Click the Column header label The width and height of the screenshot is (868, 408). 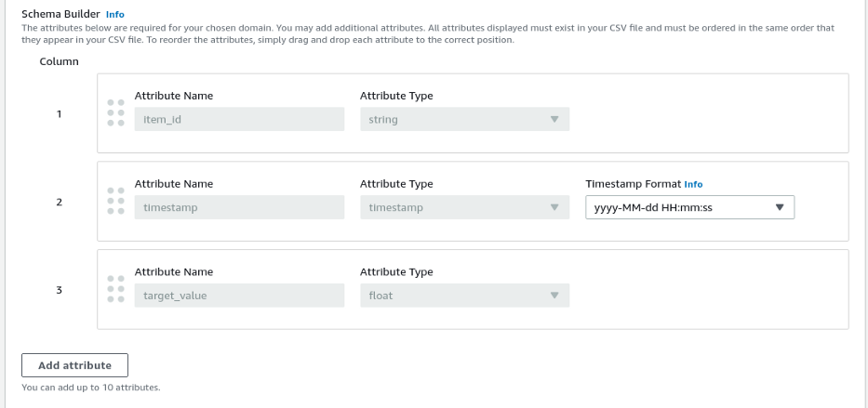click(x=59, y=61)
